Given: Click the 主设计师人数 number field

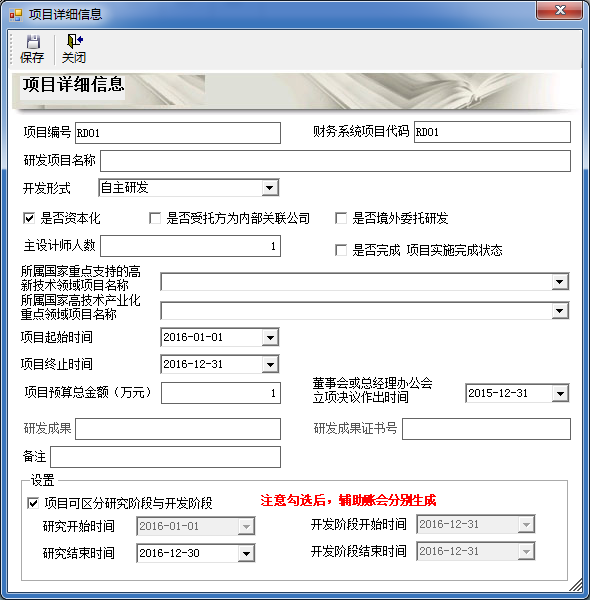Looking at the screenshot, I should (x=191, y=246).
